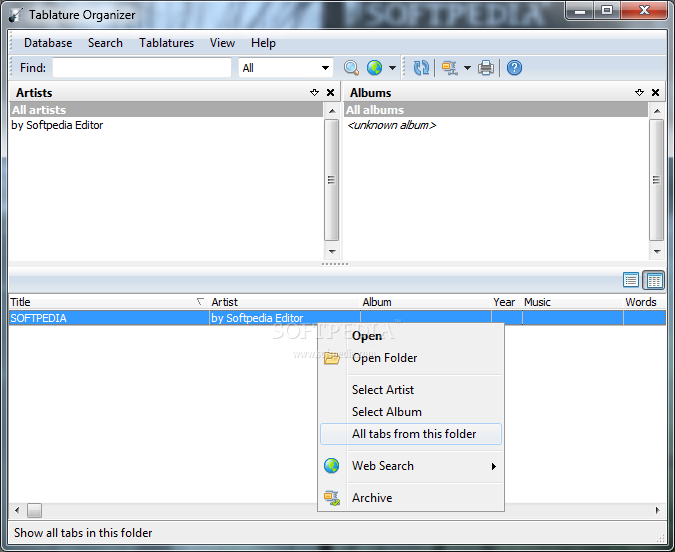Open the Search menu

105,43
